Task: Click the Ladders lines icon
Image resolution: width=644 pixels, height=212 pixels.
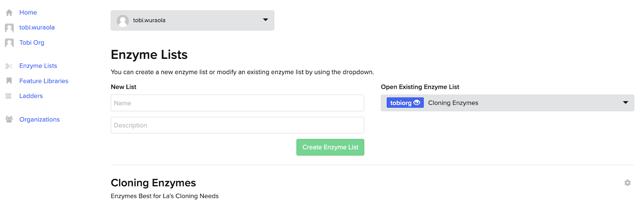Action: coord(8,96)
